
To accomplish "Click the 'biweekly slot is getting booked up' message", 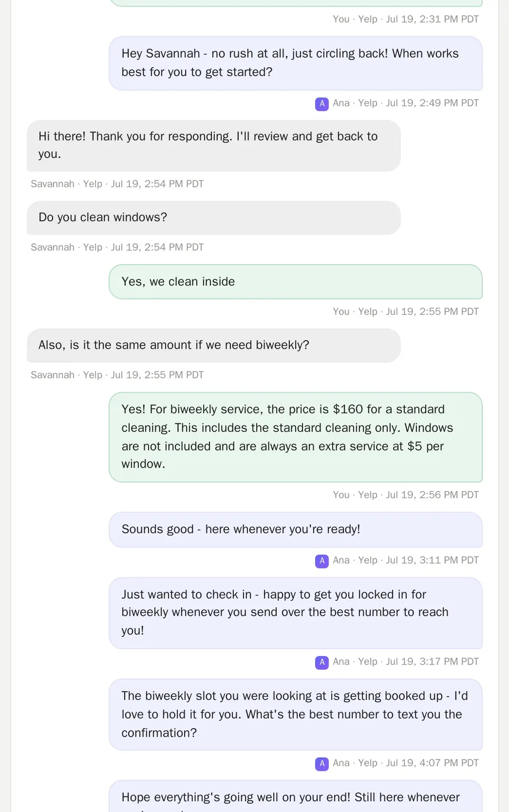I will pyautogui.click(x=296, y=715).
